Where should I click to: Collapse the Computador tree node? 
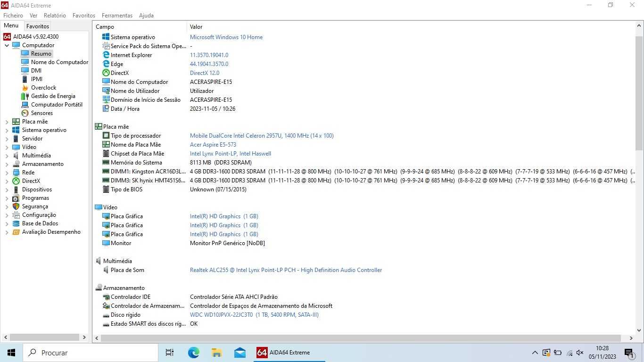tap(7, 45)
